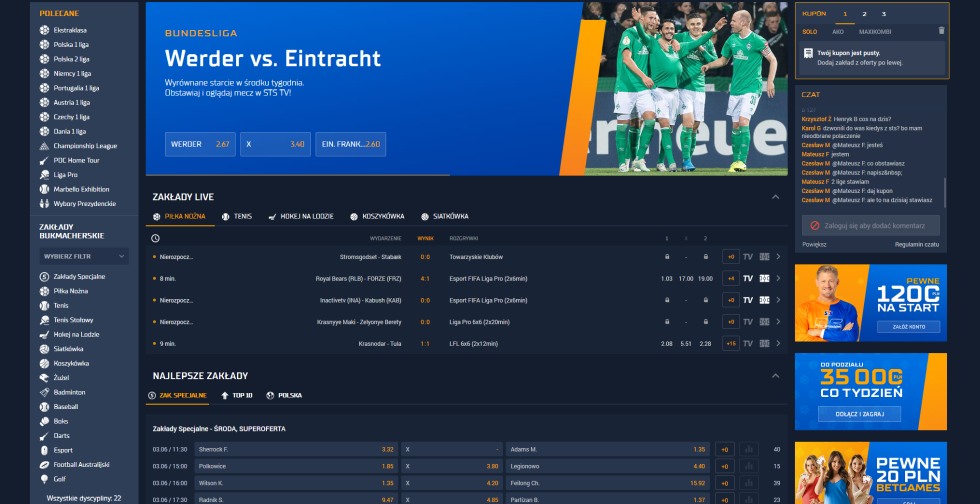Switch to coupon tab 2

864,14
